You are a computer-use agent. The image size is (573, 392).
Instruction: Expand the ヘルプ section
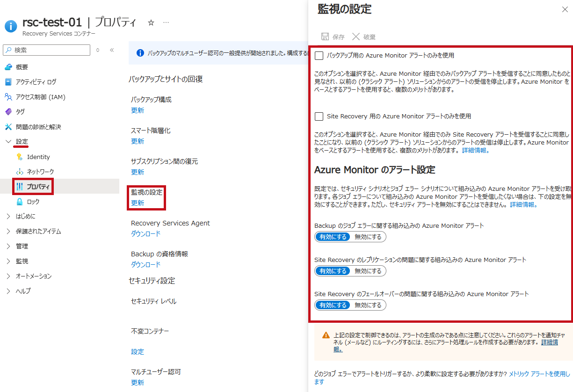point(8,291)
